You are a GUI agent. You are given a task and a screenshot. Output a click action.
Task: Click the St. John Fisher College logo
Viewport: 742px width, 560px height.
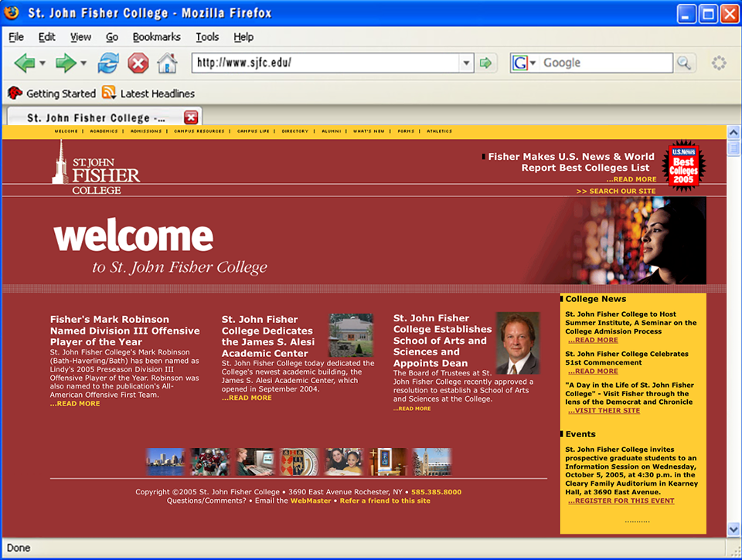click(x=96, y=168)
